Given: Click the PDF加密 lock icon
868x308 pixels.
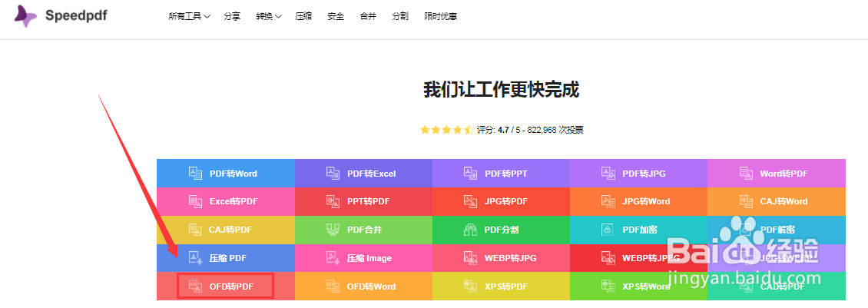Looking at the screenshot, I should tap(608, 230).
